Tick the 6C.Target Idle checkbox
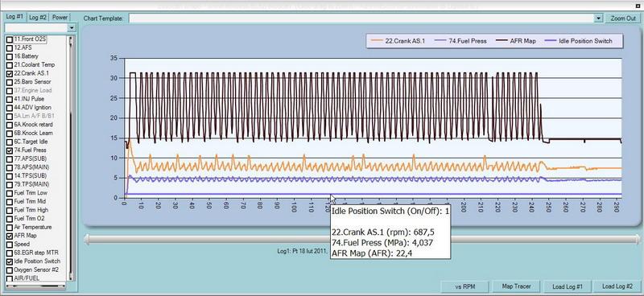Viewport: 644px width, 296px height. click(x=10, y=142)
